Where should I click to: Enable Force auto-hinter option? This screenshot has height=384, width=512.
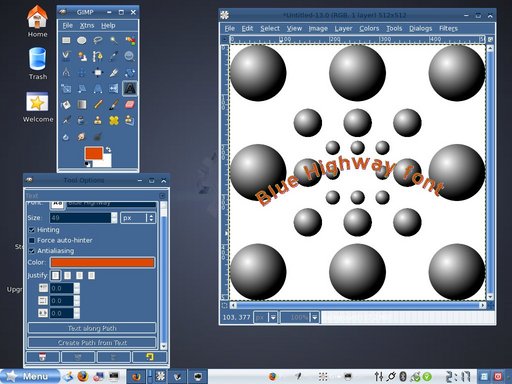click(32, 240)
